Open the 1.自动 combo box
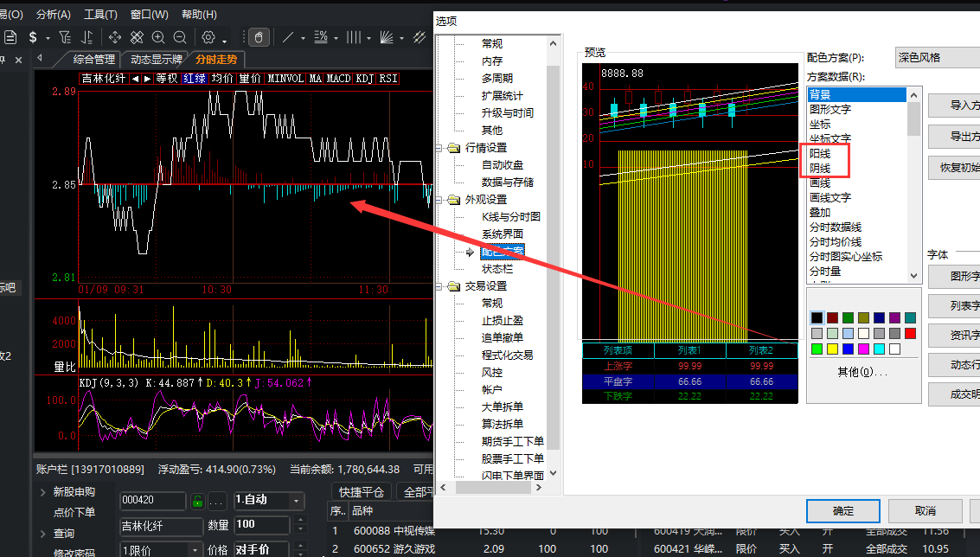Image resolution: width=980 pixels, height=557 pixels. [269, 500]
